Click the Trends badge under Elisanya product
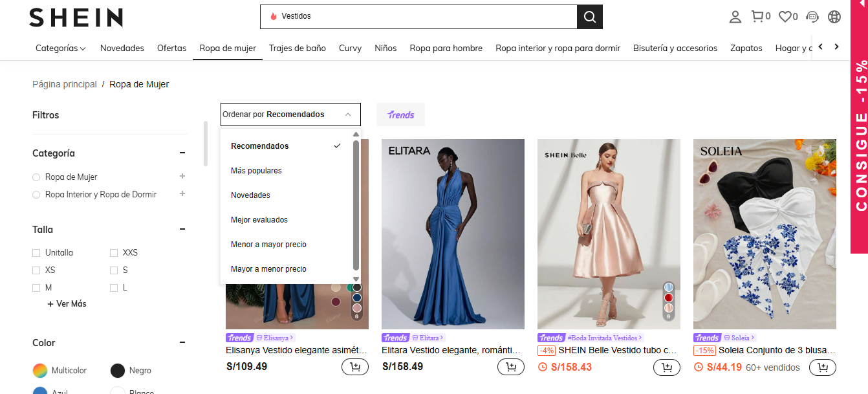The image size is (868, 394). point(239,338)
